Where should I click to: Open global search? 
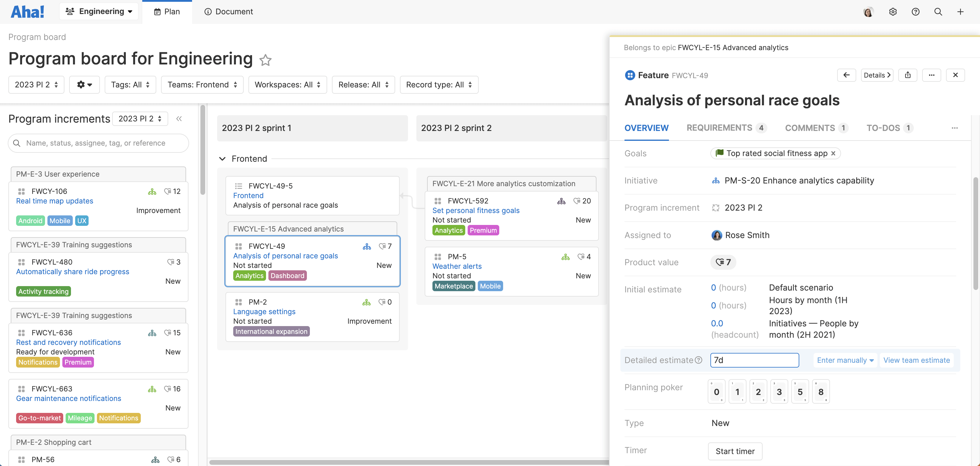pos(938,12)
